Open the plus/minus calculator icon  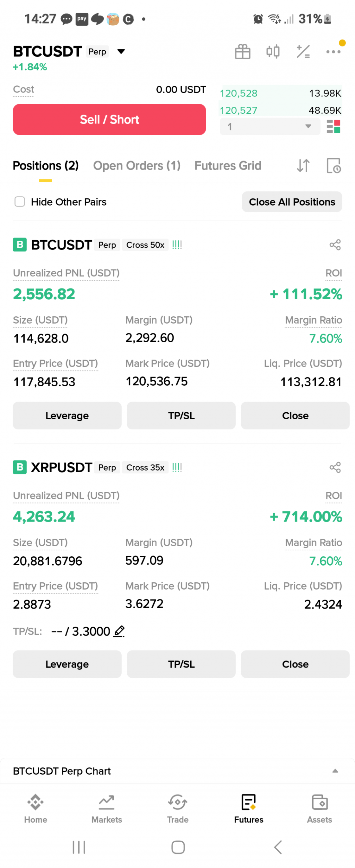tap(303, 52)
